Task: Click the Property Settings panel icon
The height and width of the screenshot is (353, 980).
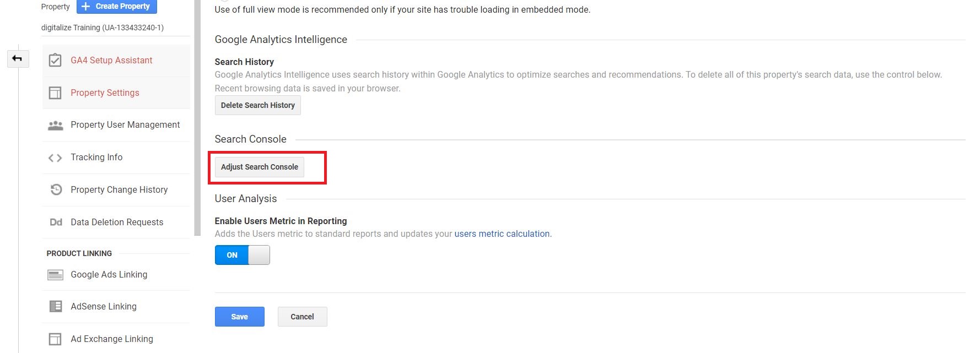Action: coord(55,93)
